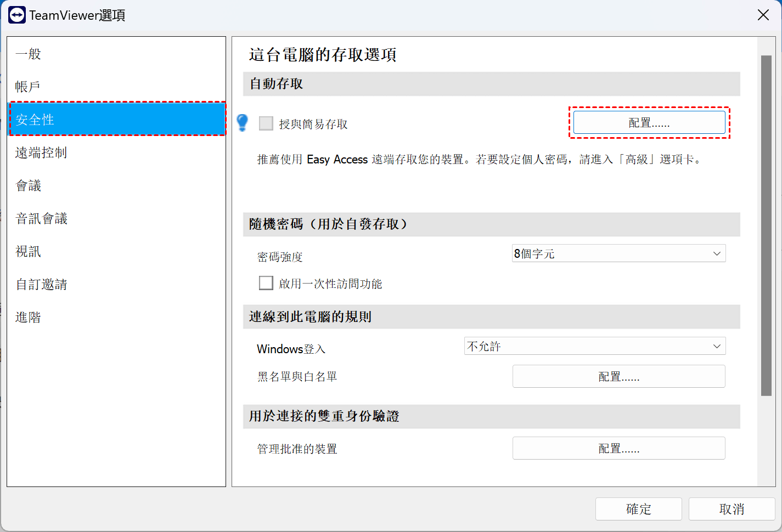Click the TeamViewer logo icon in title bar
The height and width of the screenshot is (532, 782).
pos(17,15)
